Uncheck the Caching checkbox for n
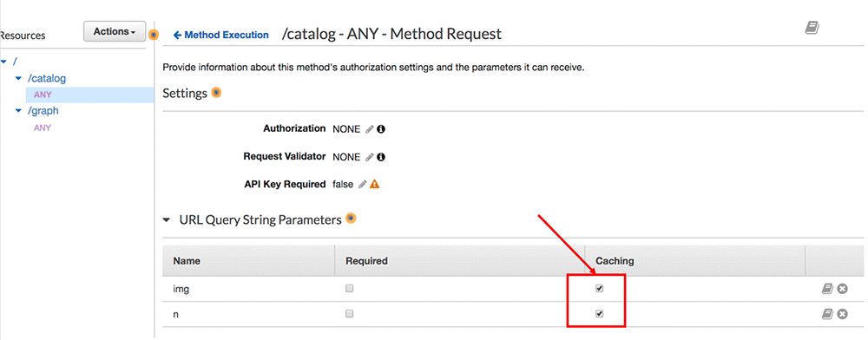868x340 pixels. point(600,313)
